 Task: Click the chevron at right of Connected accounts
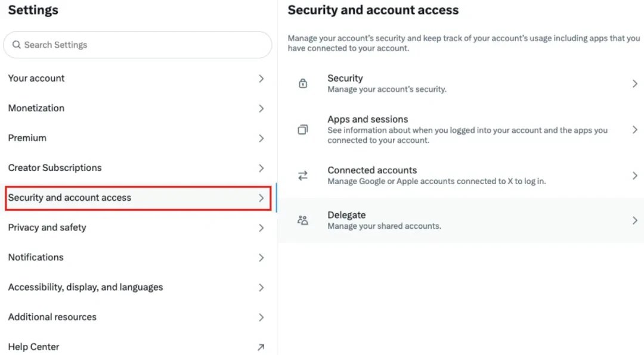click(x=634, y=176)
